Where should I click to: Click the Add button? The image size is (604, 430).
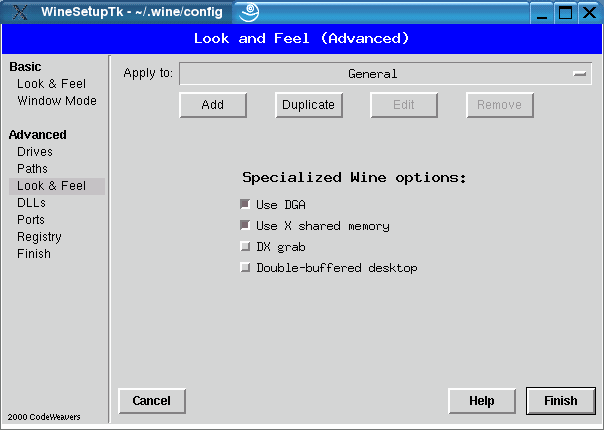click(213, 105)
